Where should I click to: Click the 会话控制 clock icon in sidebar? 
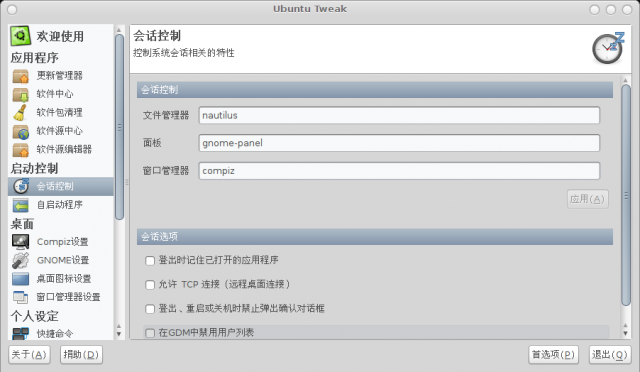coord(20,186)
